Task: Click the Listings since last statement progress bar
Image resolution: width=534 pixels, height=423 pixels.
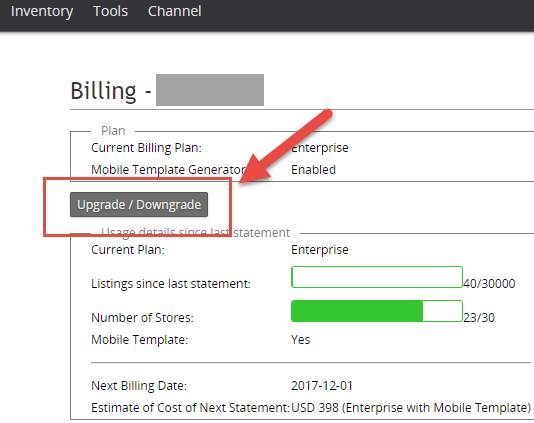Action: tap(377, 277)
